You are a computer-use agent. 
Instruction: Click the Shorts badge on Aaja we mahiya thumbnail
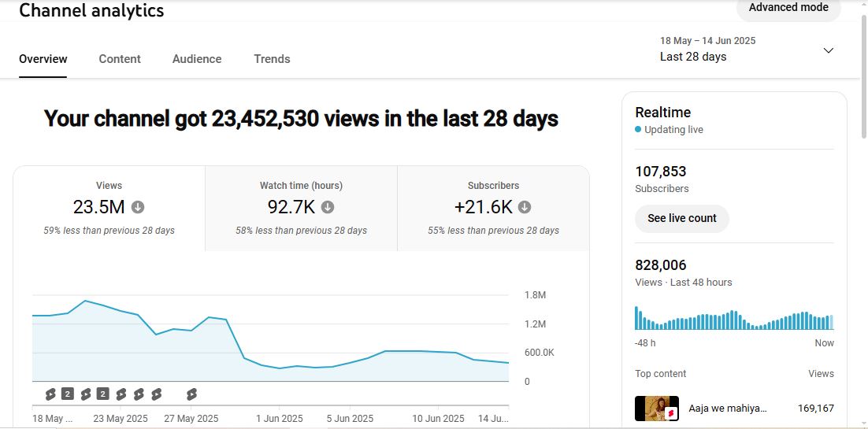pyautogui.click(x=671, y=412)
